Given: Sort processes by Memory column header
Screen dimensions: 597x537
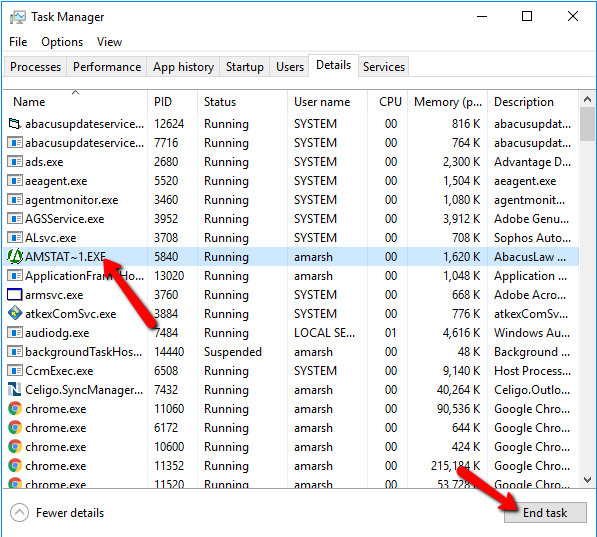Looking at the screenshot, I should click(x=447, y=102).
